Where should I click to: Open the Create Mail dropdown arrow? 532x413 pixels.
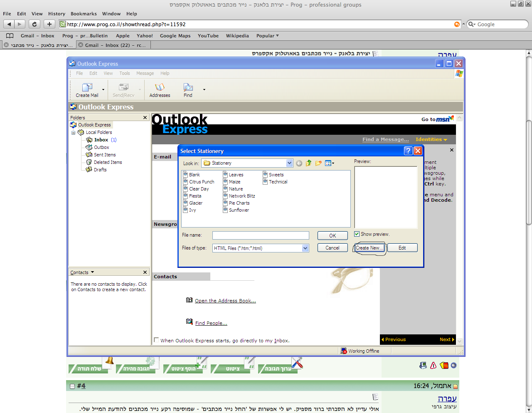(103, 89)
